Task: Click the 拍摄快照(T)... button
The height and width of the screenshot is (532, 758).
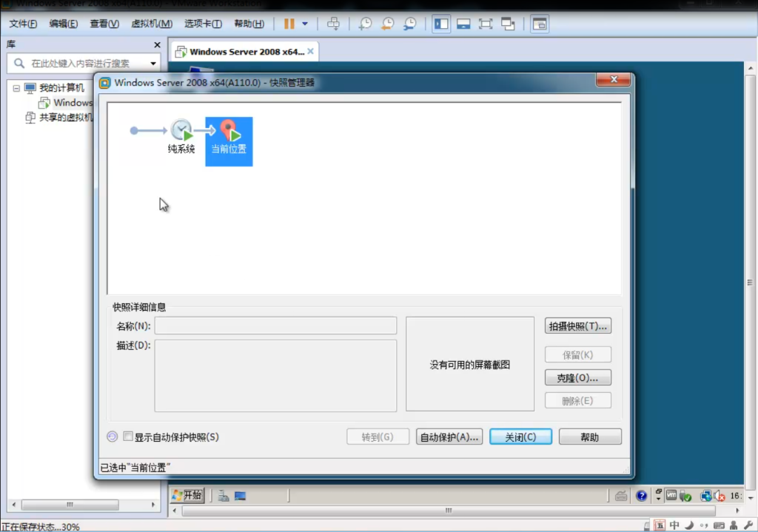Action: pos(577,326)
